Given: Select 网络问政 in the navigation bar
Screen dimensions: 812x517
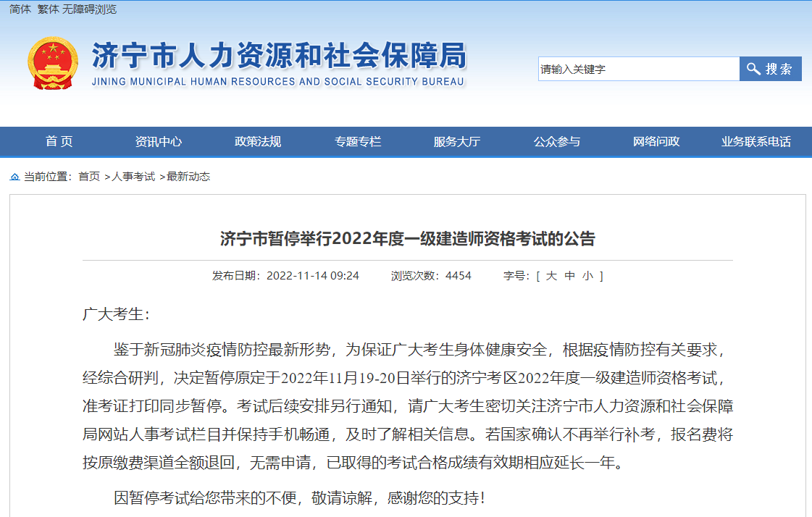Looking at the screenshot, I should 656,142.
